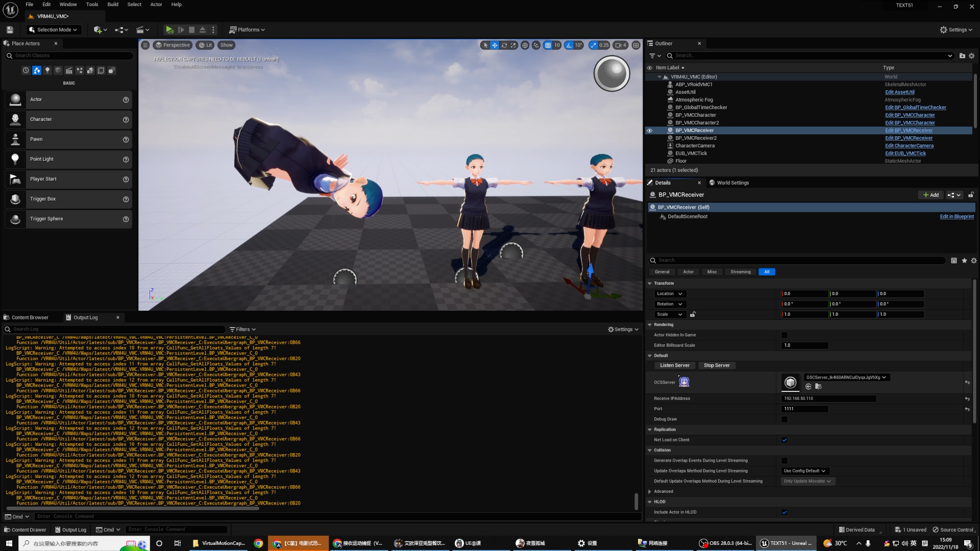This screenshot has width=980, height=551.
Task: Open the Output Log Filters dropdown
Action: coord(242,330)
